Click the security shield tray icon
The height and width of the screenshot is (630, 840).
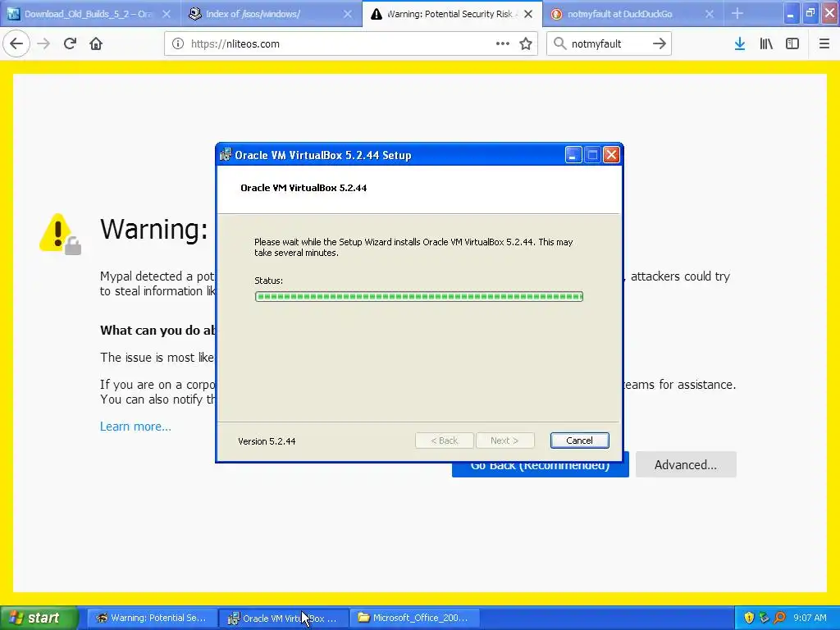[749, 619]
